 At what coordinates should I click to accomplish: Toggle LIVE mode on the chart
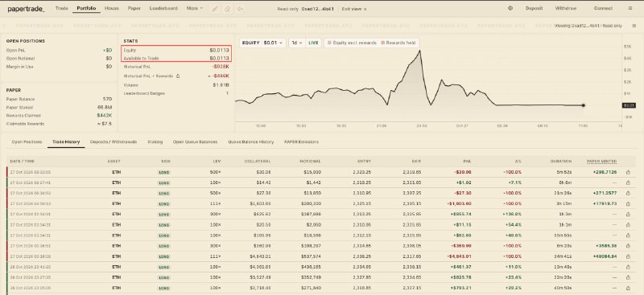click(313, 43)
